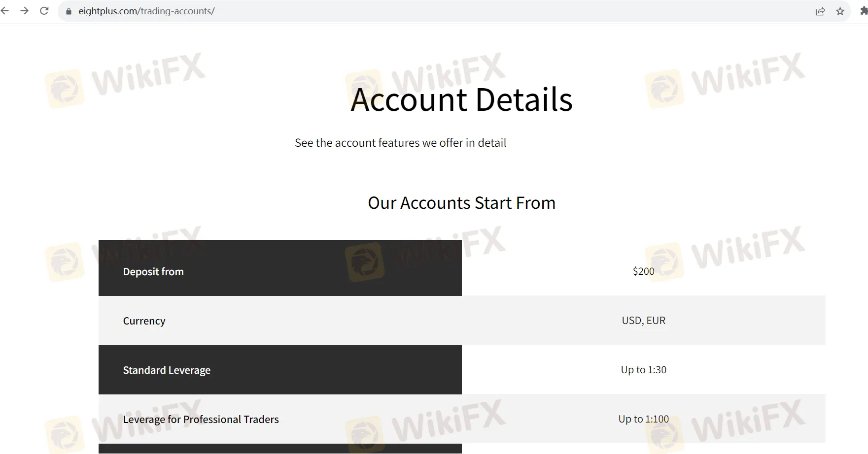The height and width of the screenshot is (454, 868).
Task: Click the eightplus.com/trading-accounts URL text
Action: point(146,10)
